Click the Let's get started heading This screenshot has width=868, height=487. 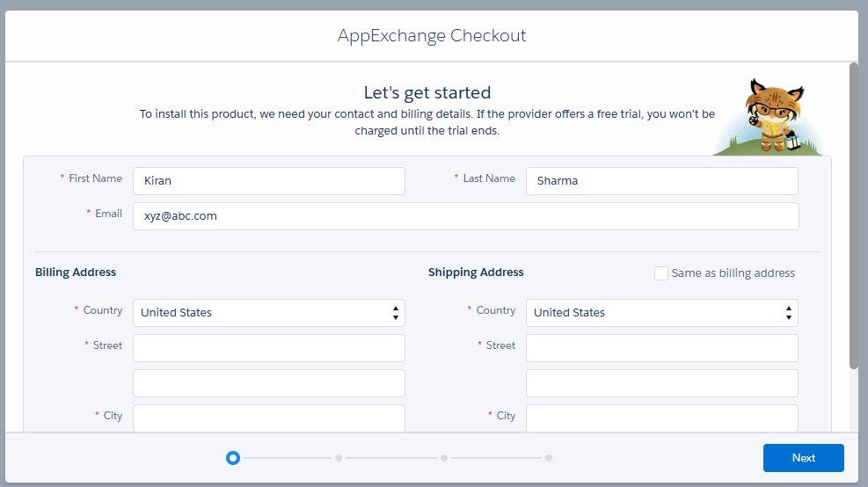click(x=427, y=92)
